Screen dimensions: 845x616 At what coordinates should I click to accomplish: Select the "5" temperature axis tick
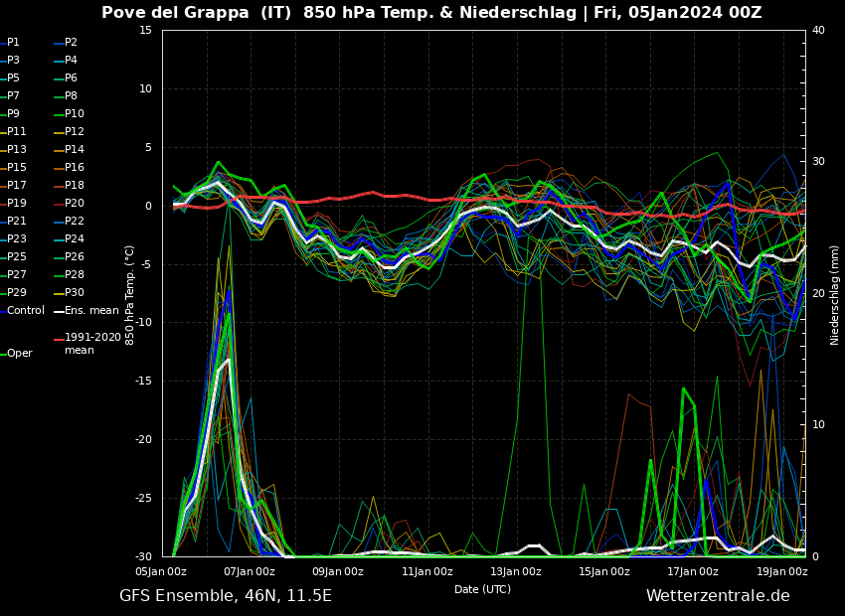(149, 147)
